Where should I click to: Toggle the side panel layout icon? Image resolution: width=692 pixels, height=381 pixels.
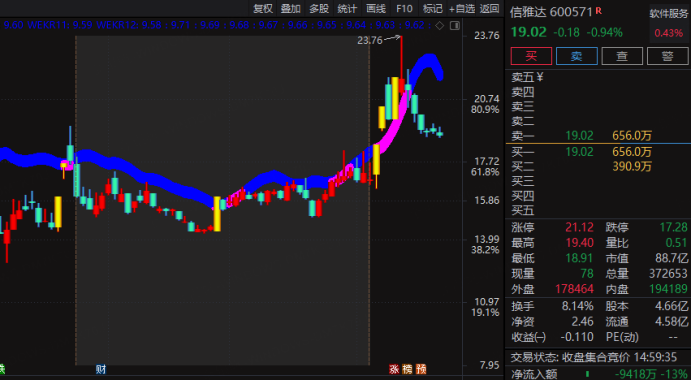[x=455, y=26]
